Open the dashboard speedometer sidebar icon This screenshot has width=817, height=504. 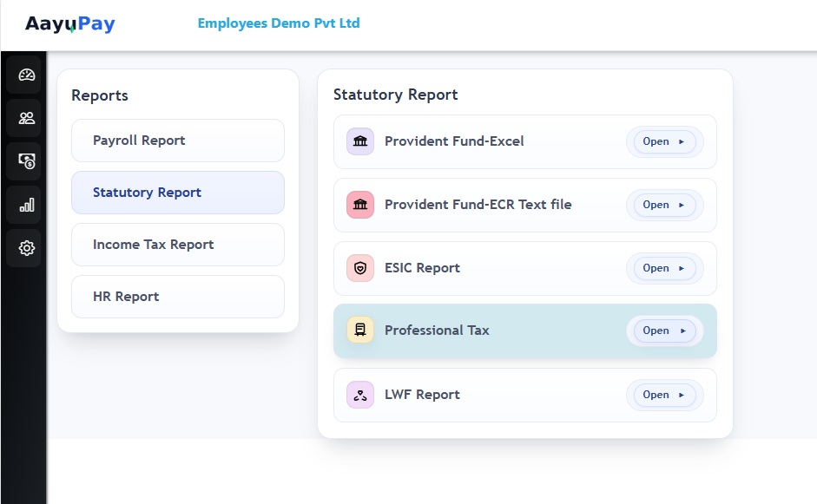(27, 75)
